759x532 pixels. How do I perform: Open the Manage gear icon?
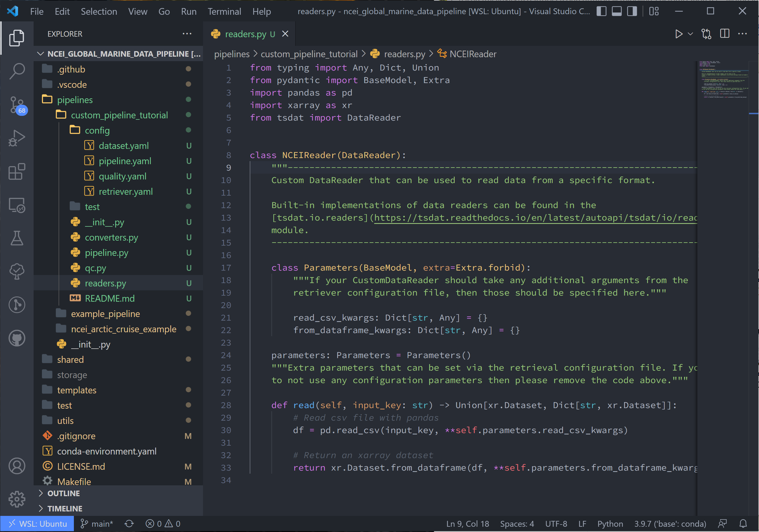[x=17, y=499]
